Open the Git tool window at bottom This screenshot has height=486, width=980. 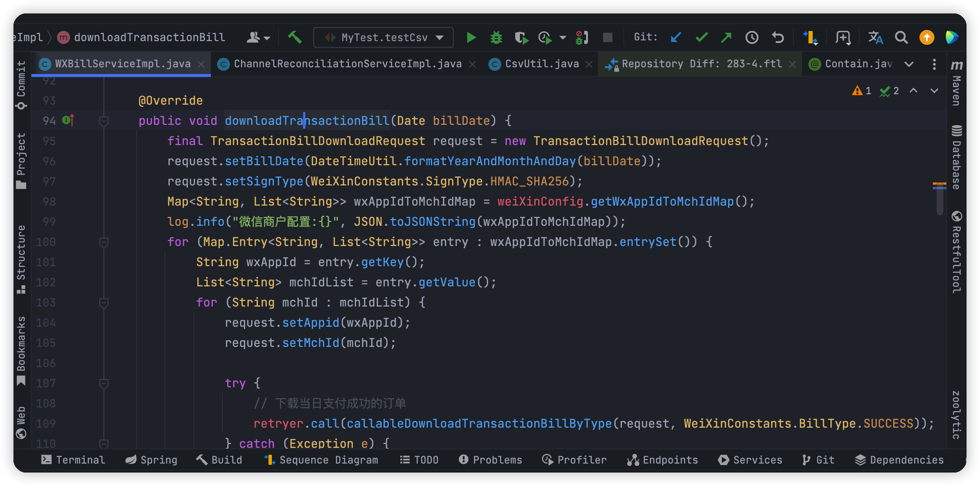(818, 460)
